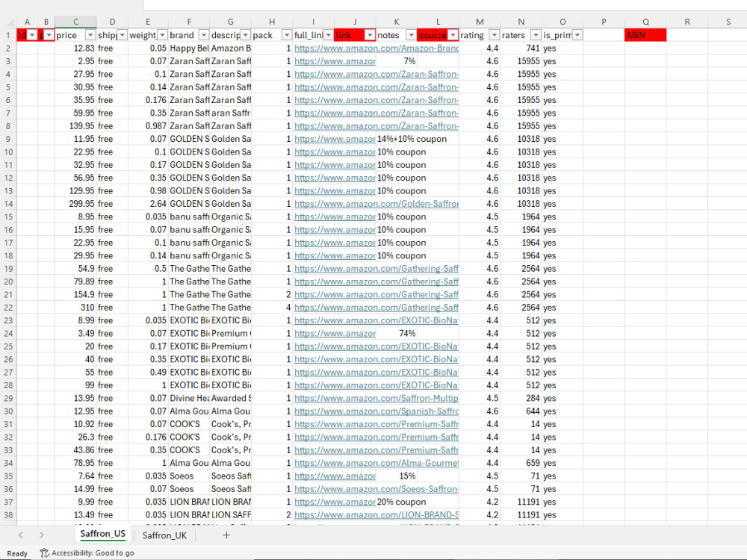The image size is (747, 560).
Task: Select the raters cell 284
Action: coord(521,398)
